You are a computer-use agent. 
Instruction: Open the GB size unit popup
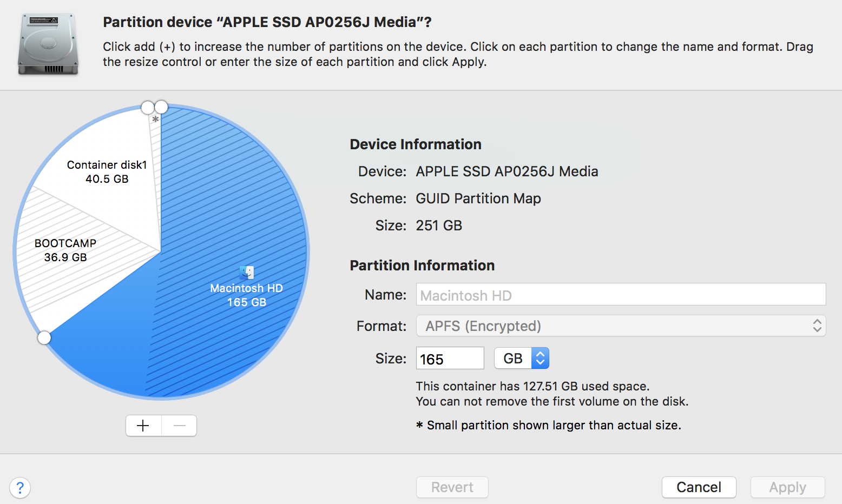pos(522,359)
